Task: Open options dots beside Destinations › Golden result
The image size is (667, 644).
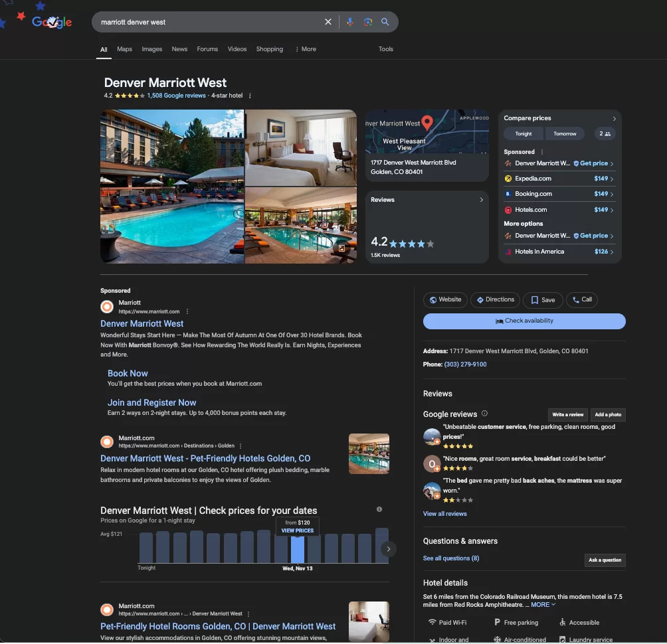Action: [x=240, y=446]
